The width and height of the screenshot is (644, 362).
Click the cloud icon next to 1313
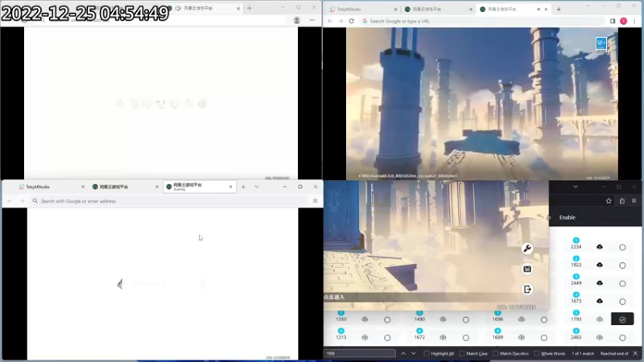(x=365, y=337)
